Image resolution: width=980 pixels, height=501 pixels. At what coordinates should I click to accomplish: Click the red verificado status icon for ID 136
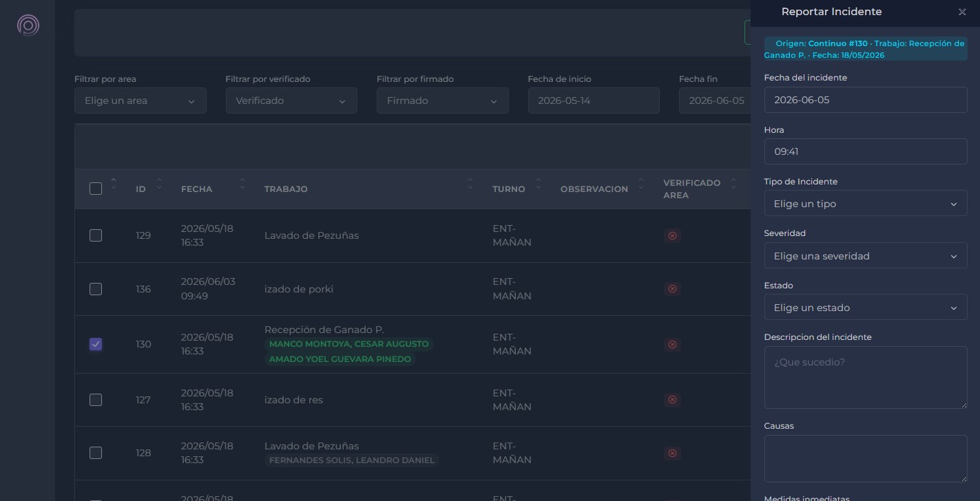point(673,289)
